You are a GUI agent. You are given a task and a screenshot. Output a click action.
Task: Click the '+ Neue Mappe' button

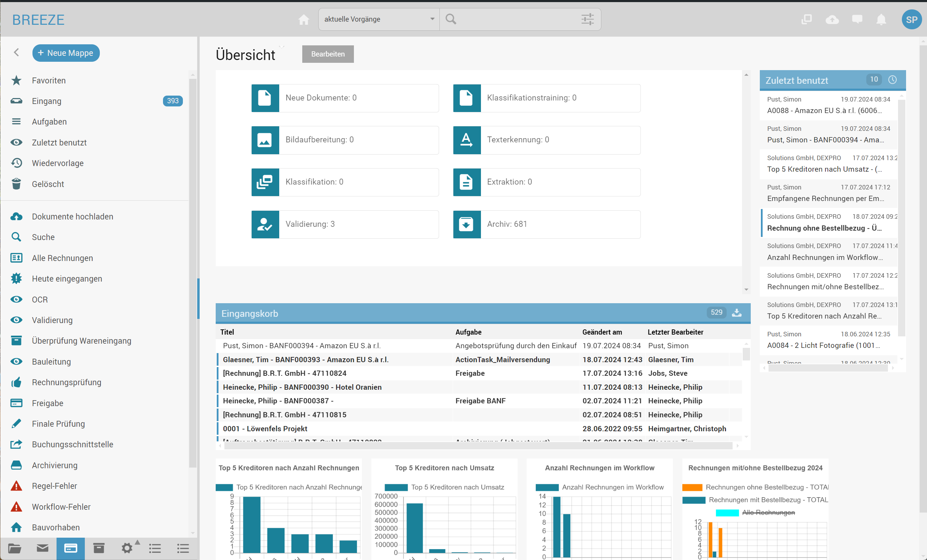tap(66, 53)
